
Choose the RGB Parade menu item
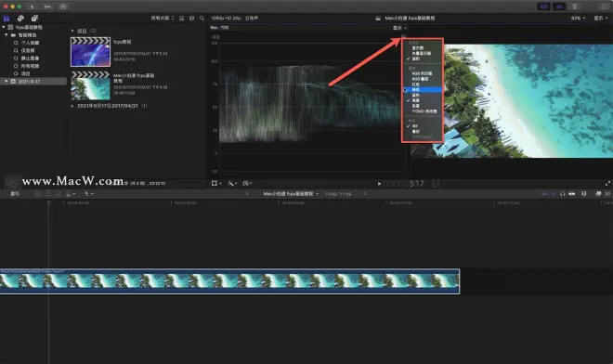tap(423, 73)
